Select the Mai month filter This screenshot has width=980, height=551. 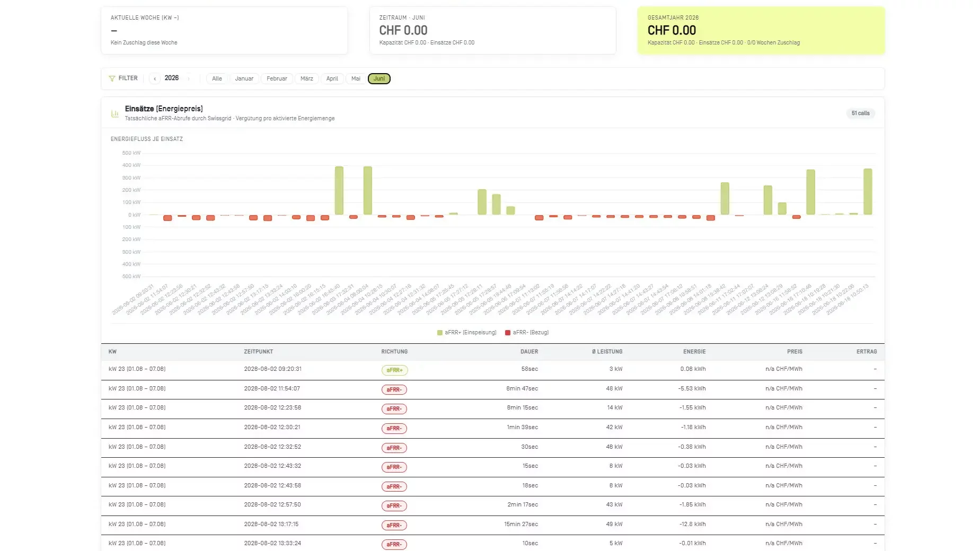pos(356,78)
